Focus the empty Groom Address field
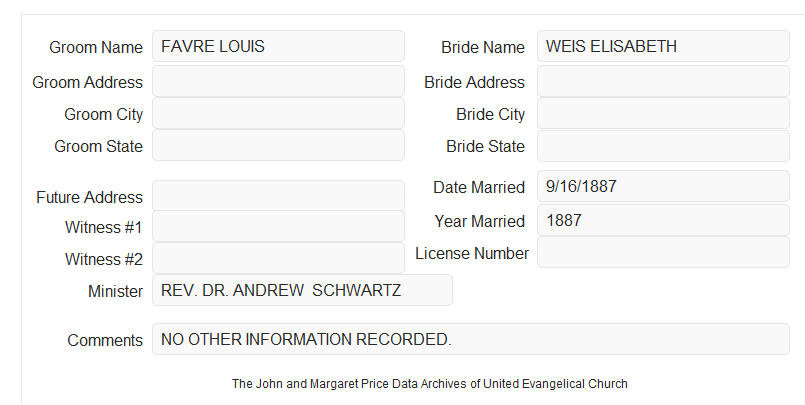The width and height of the screenshot is (805, 405). tap(278, 81)
